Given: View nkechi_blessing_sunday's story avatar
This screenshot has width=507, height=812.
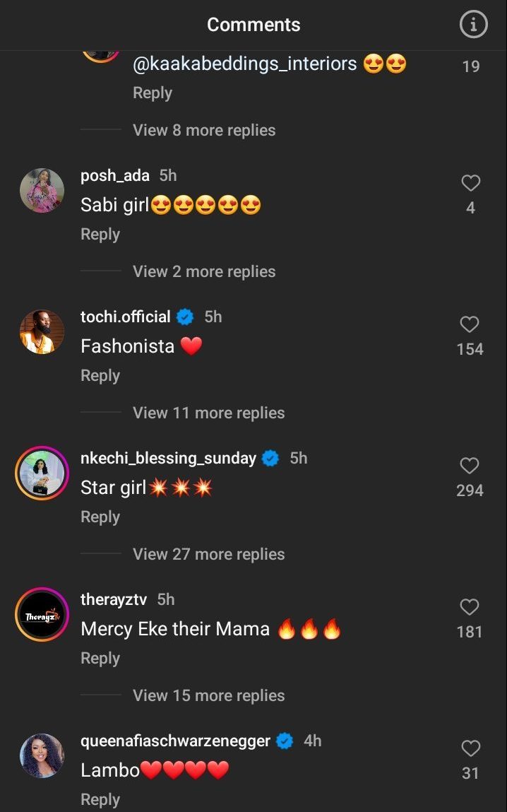Looking at the screenshot, I should tap(42, 473).
